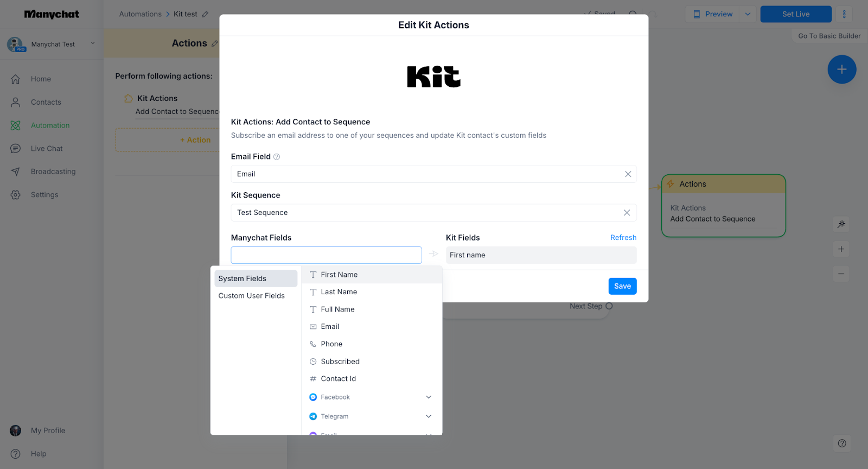
Task: Expand the Telegram fields group
Action: (428, 416)
